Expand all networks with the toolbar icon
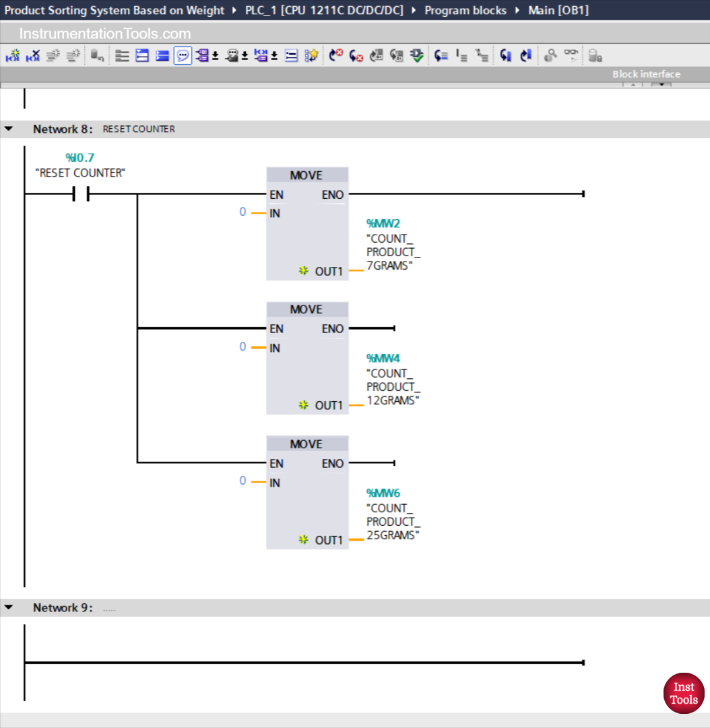 tap(141, 55)
